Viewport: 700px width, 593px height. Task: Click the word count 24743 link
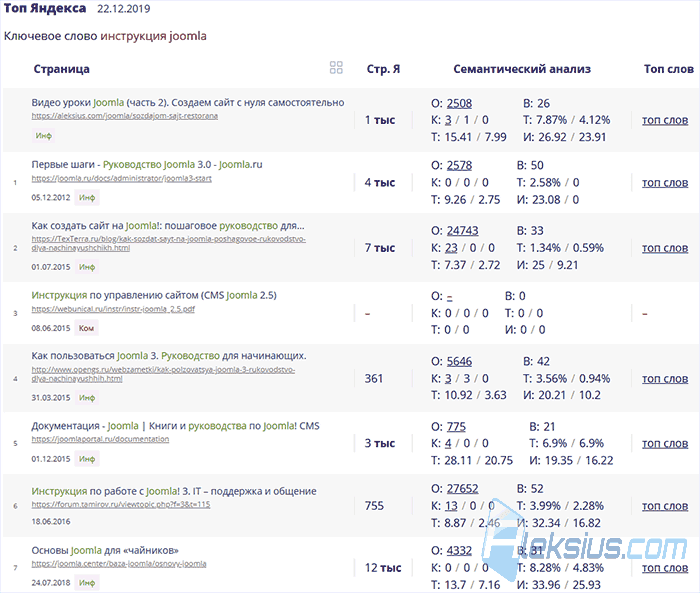[x=462, y=230]
